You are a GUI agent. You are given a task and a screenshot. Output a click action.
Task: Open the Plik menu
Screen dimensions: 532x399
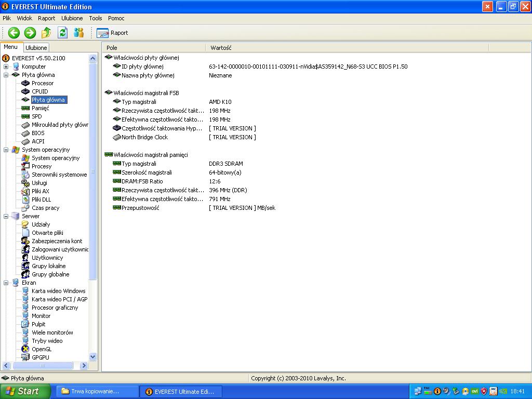(x=7, y=18)
